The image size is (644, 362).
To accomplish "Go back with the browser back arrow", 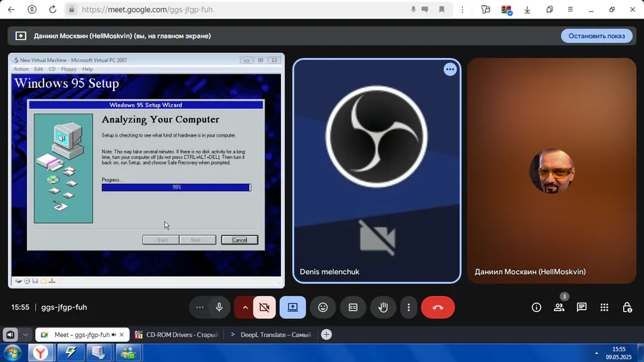I will 11,9.
